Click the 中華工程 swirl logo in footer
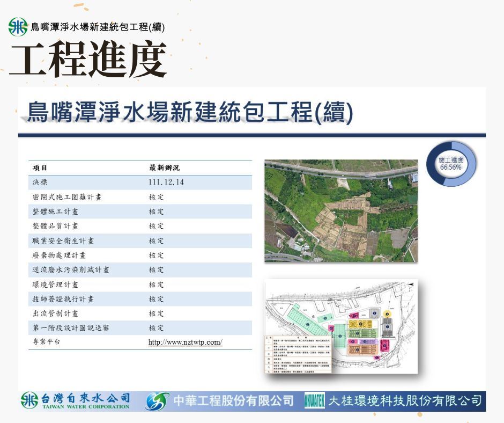 tap(157, 402)
